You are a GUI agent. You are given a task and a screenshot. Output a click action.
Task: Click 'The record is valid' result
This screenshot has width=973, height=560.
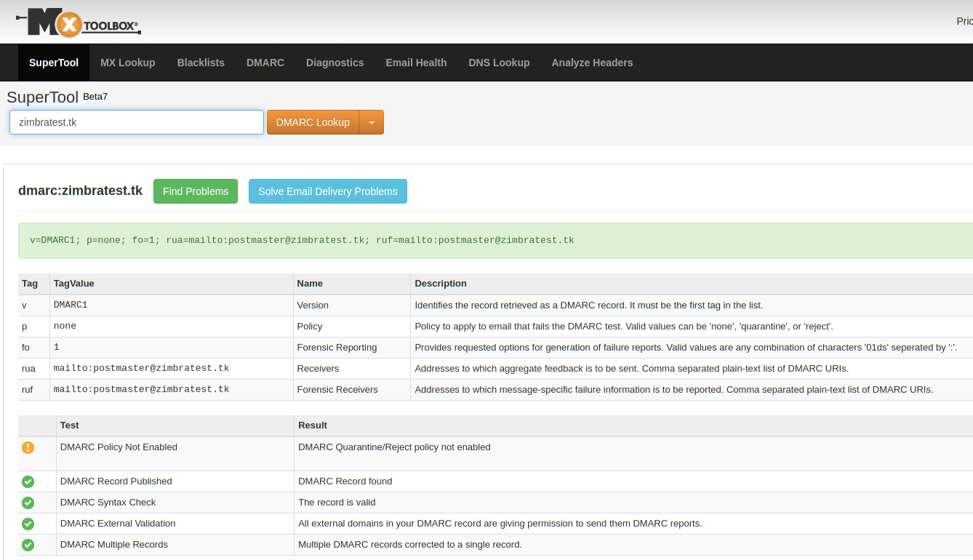point(337,503)
